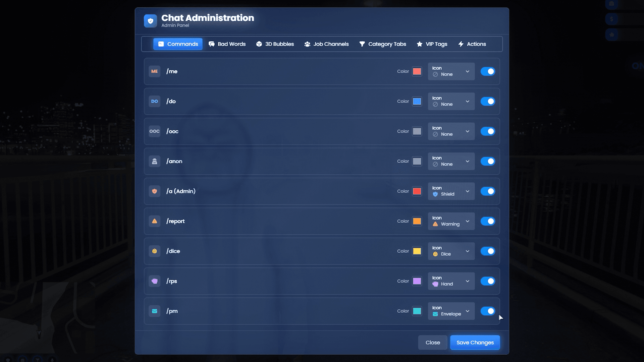Click the Close button
The width and height of the screenshot is (644, 362).
coord(432,343)
